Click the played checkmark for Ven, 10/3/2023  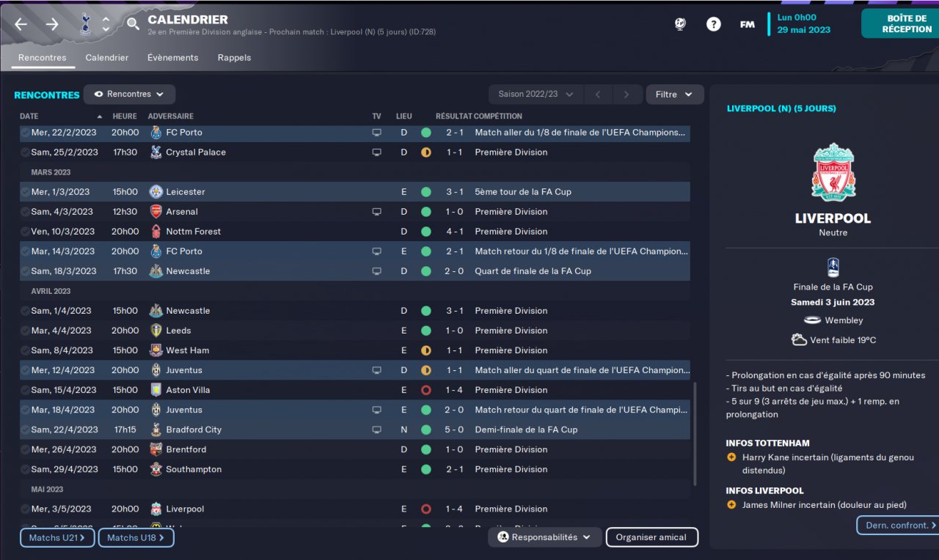(x=26, y=232)
